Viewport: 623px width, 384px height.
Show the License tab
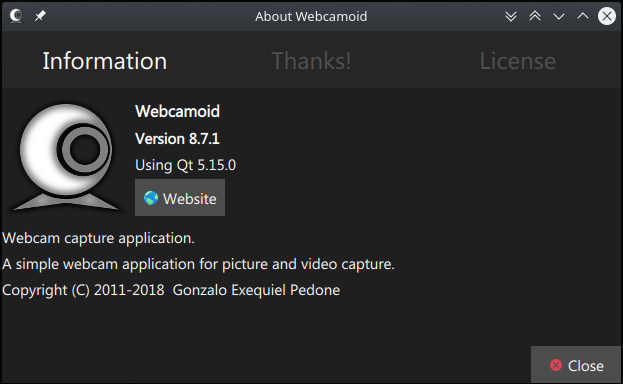518,61
